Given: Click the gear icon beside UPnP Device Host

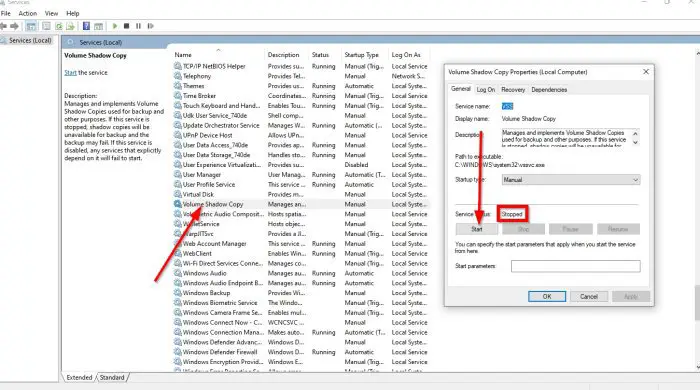Looking at the screenshot, I should pyautogui.click(x=178, y=135).
